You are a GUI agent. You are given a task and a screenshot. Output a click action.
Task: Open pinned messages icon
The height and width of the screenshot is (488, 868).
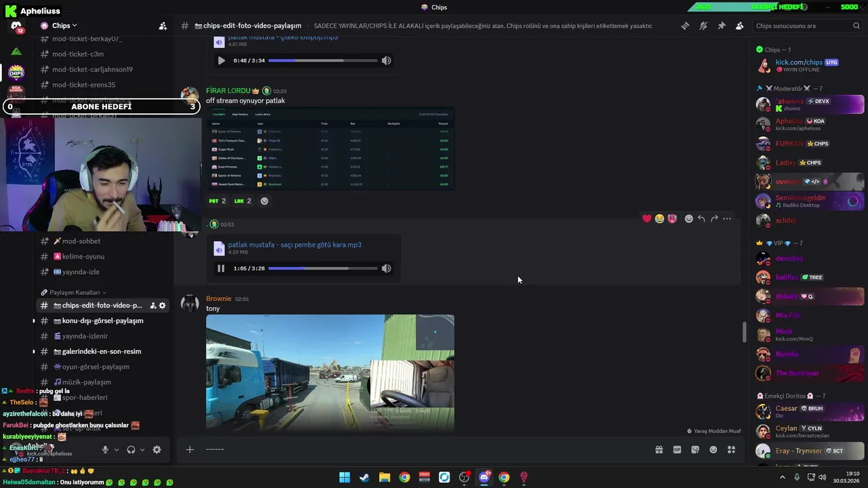coord(722,26)
